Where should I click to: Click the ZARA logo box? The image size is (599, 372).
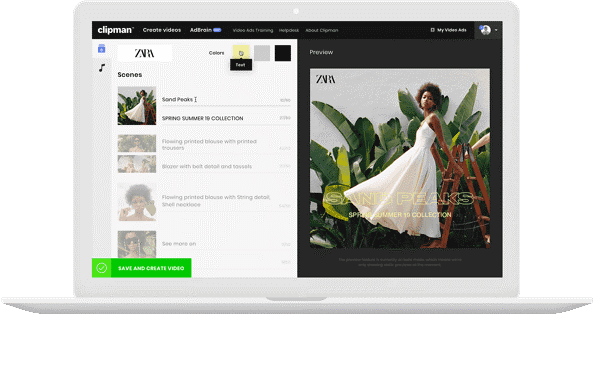[145, 53]
